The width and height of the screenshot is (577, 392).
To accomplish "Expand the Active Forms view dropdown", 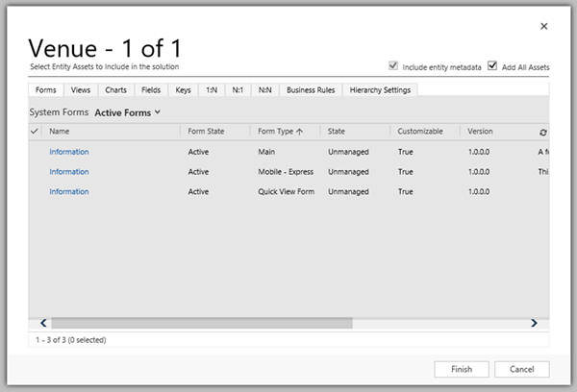I will coord(127,112).
